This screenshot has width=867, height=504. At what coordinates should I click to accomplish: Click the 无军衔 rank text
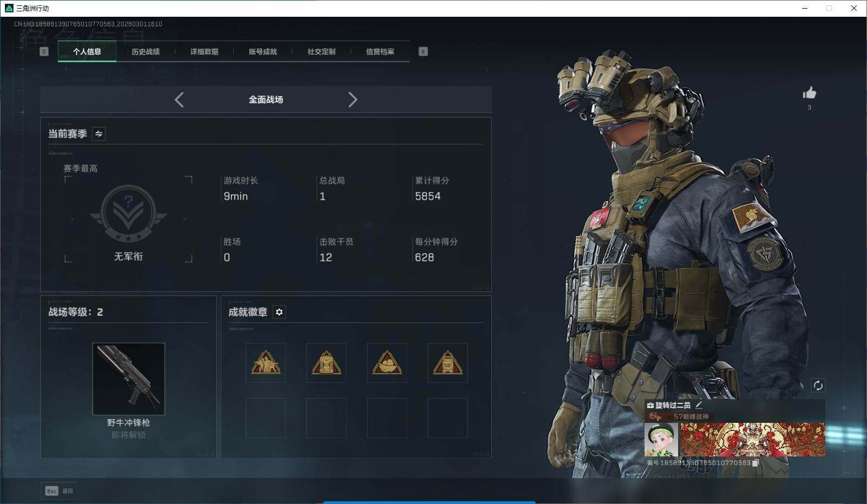pos(128,256)
